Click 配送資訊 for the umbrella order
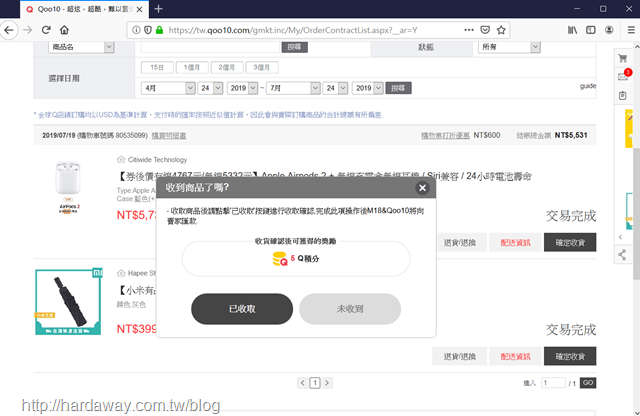Screen dimensions: 640x416 [x=516, y=356]
